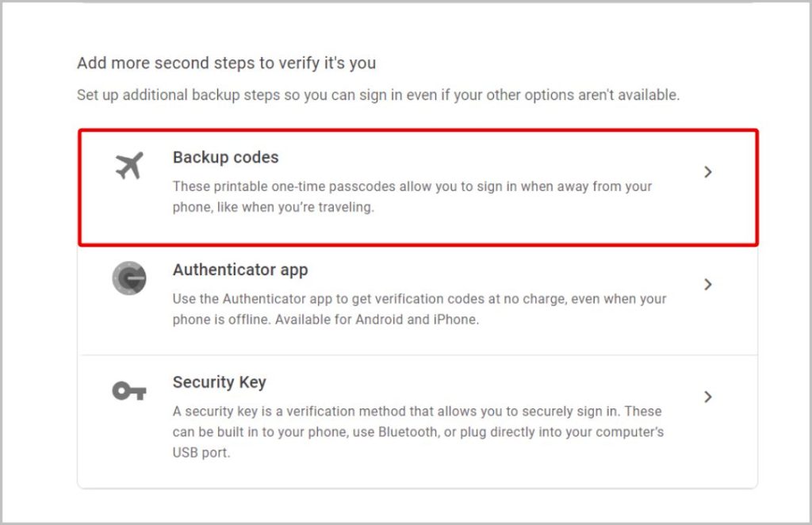Expand Backup codes using its chevron arrow
The width and height of the screenshot is (812, 525).
click(708, 172)
